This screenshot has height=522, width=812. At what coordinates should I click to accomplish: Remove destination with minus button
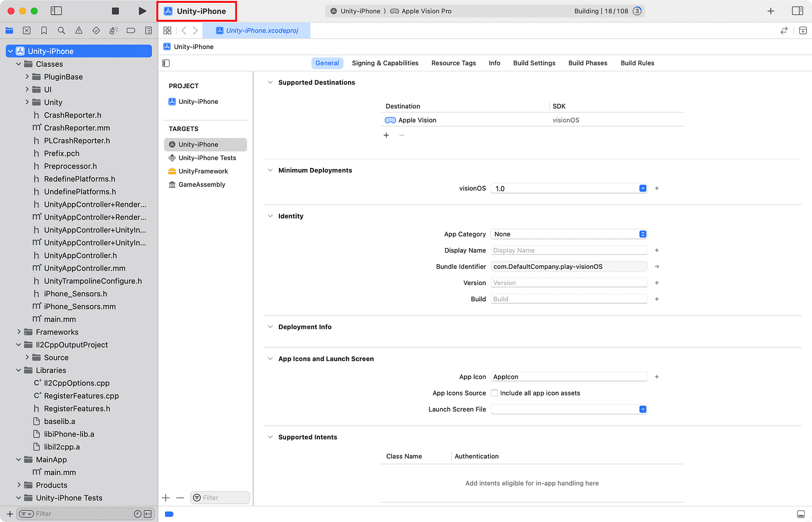point(402,136)
